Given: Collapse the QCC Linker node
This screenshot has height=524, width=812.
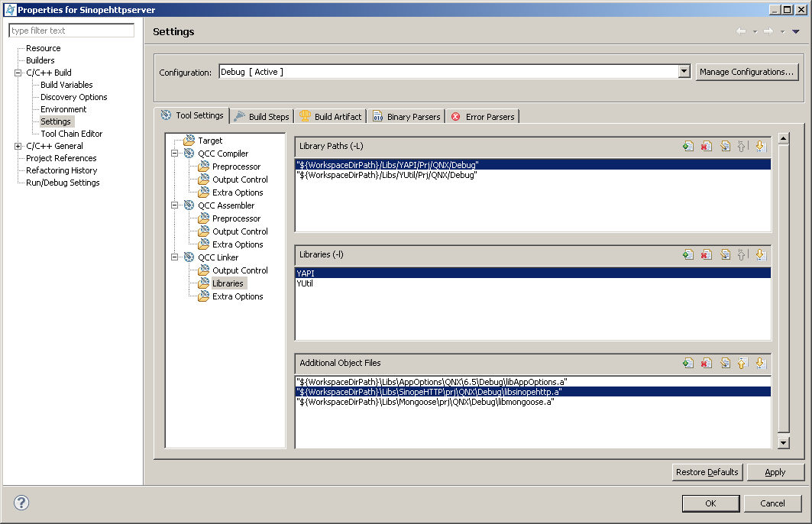Looking at the screenshot, I should pyautogui.click(x=175, y=257).
